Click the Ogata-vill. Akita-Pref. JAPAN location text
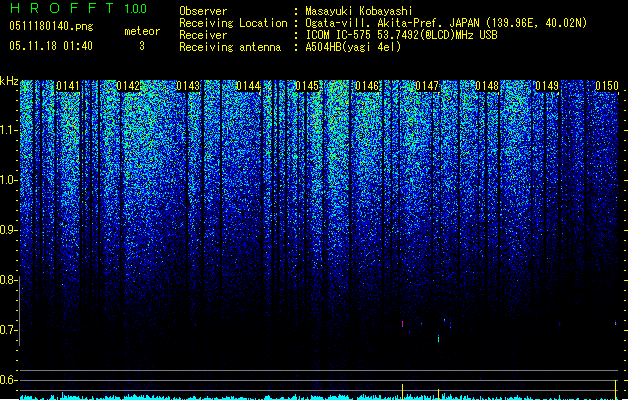 coord(446,23)
